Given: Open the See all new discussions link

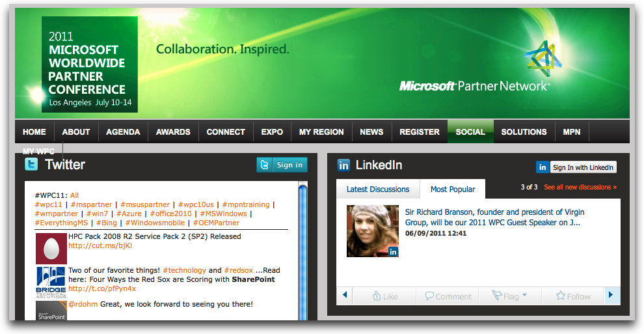Looking at the screenshot, I should pos(580,188).
